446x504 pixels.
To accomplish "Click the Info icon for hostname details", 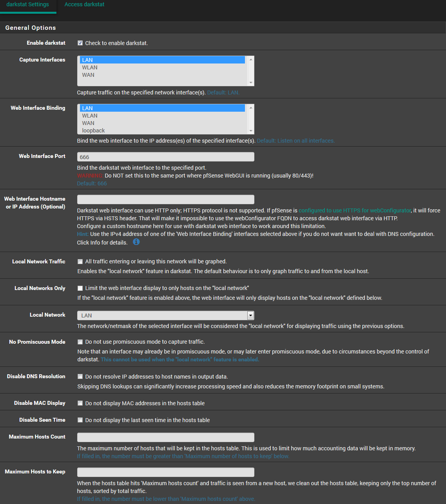I will (136, 242).
